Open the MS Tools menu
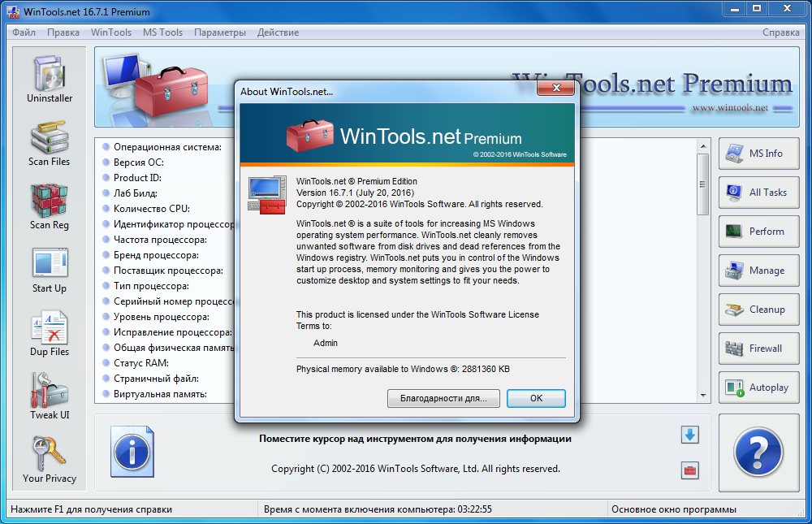The image size is (812, 524). pyautogui.click(x=162, y=32)
